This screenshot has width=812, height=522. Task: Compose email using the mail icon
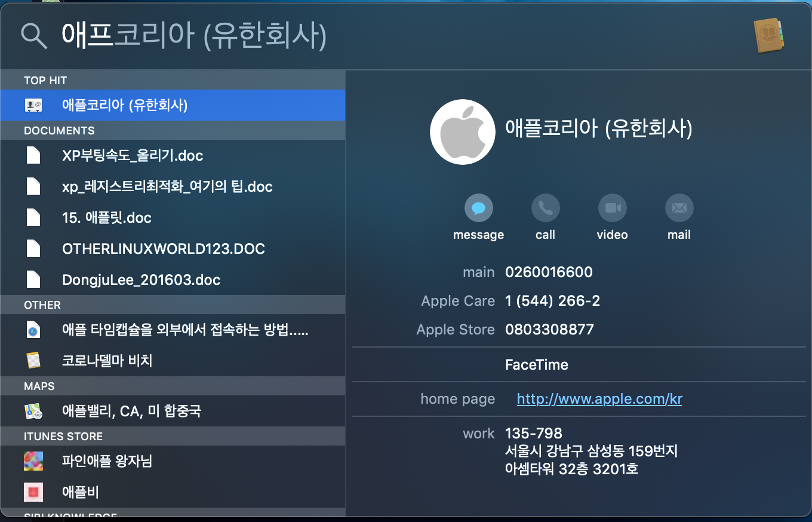pos(679,208)
